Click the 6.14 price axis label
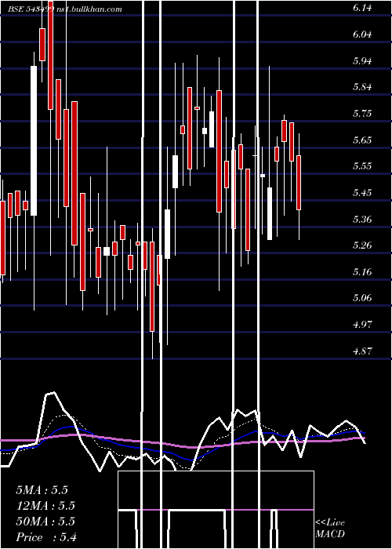Image resolution: width=392 pixels, height=549 pixels. click(x=362, y=9)
